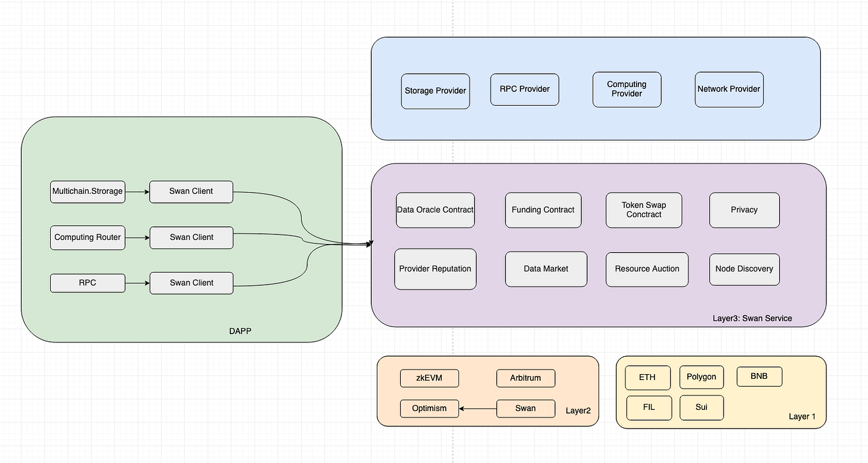Choose the Token Swap Conctract box
868x463 pixels.
[644, 210]
